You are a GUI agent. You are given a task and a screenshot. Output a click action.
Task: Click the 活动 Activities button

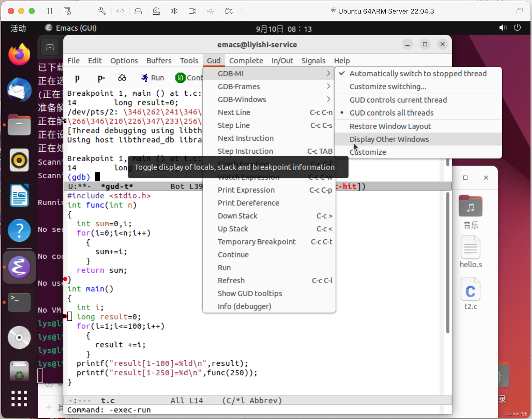click(18, 29)
